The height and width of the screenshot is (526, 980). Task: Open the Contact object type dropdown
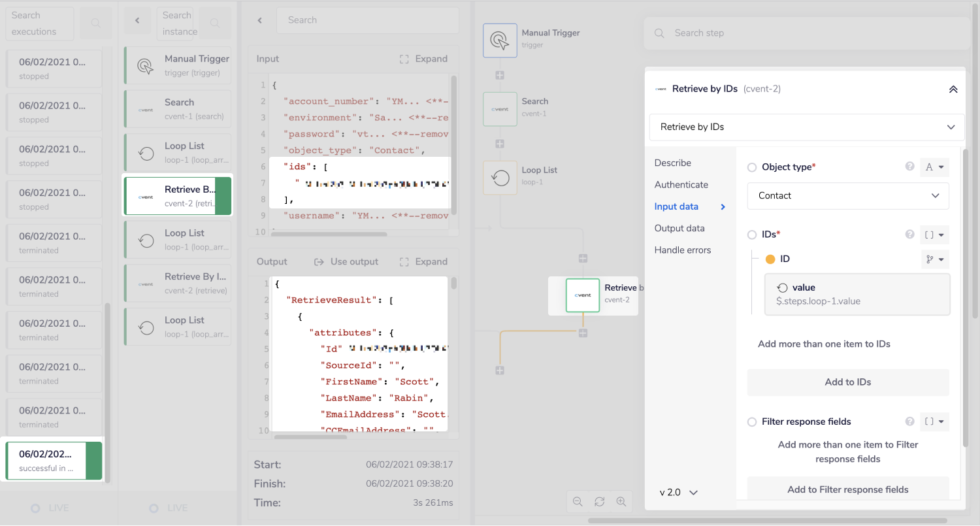click(x=848, y=195)
